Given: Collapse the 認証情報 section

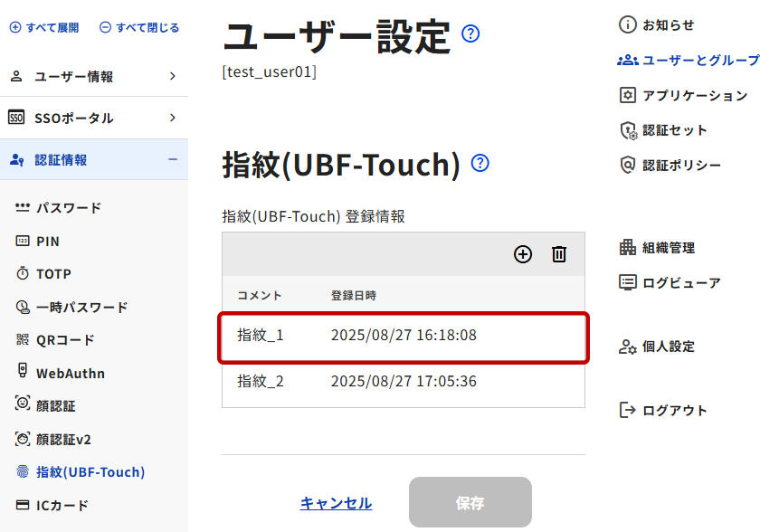Looking at the screenshot, I should [93, 160].
